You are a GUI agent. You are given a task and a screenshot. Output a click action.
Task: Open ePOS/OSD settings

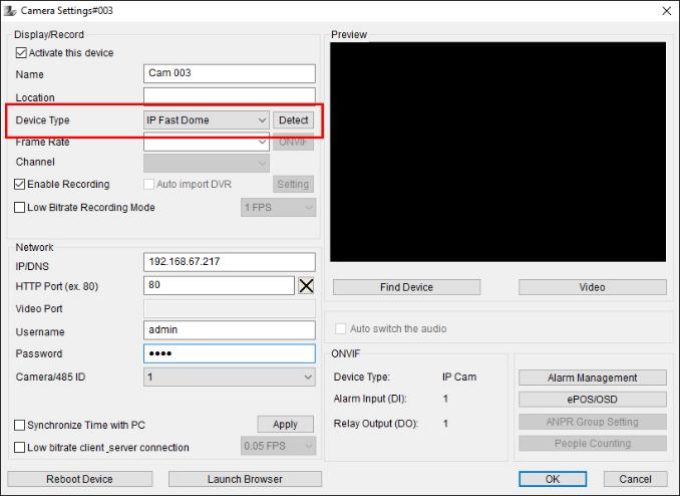[x=592, y=399]
